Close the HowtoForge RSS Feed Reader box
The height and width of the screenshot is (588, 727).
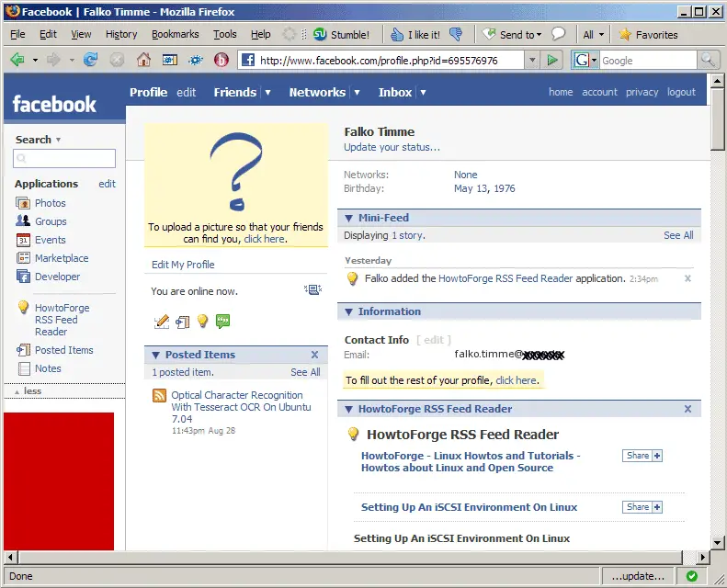(688, 409)
